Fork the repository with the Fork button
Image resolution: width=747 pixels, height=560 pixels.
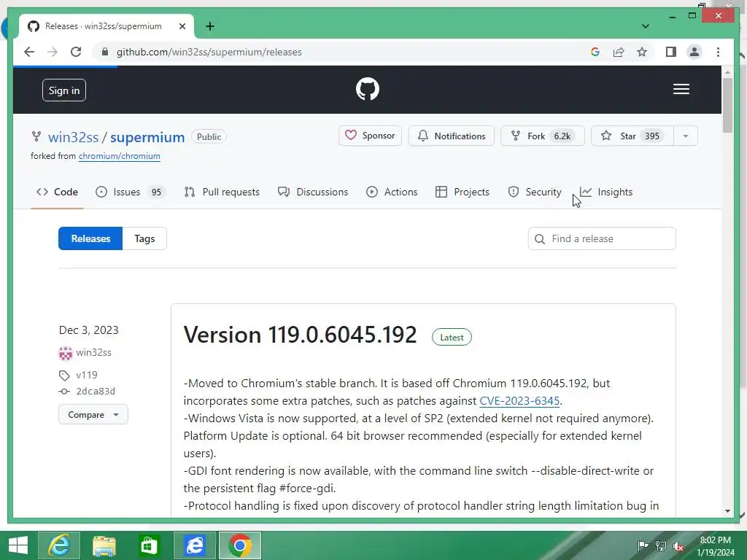[542, 136]
